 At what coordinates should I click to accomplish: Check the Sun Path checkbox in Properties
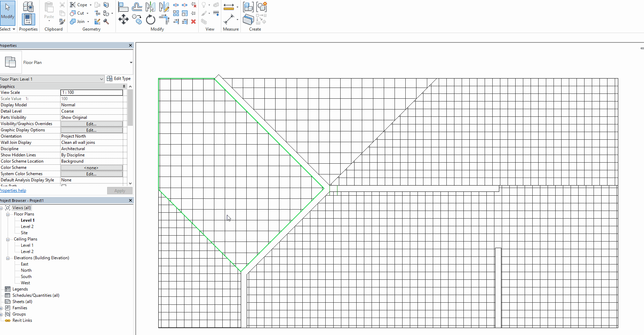pyautogui.click(x=64, y=186)
